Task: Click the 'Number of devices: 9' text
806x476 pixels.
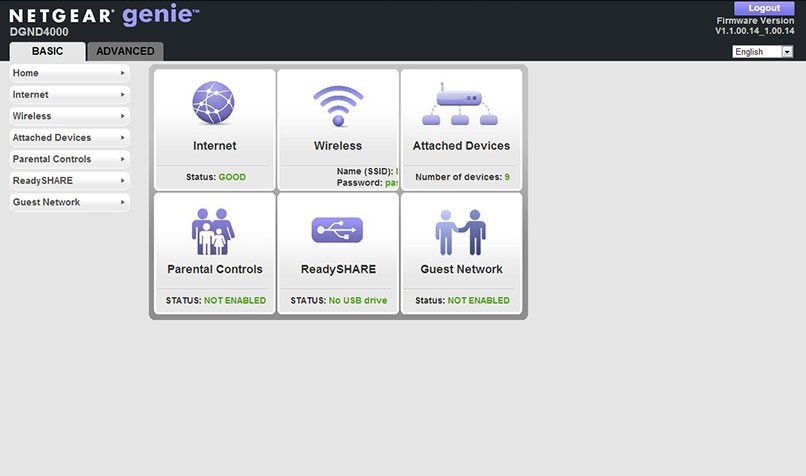Action: pos(462,177)
